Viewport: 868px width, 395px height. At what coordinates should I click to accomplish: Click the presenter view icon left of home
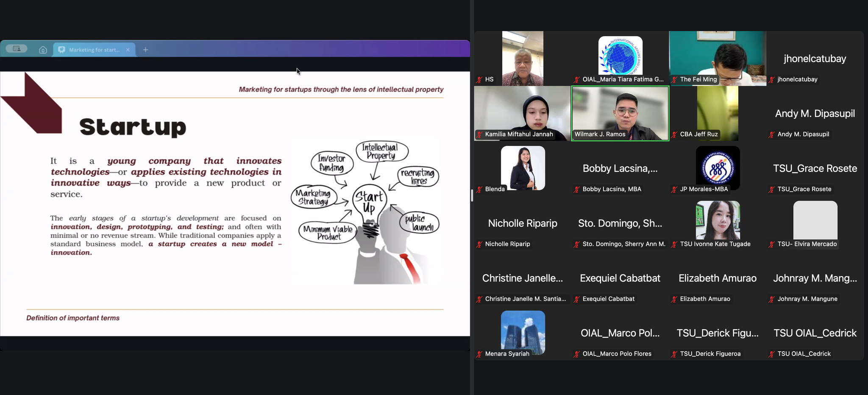tap(17, 49)
